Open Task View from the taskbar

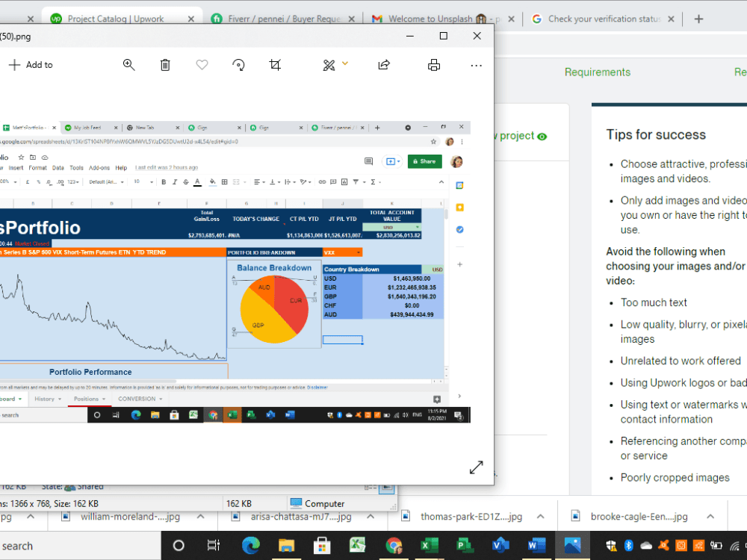click(214, 545)
